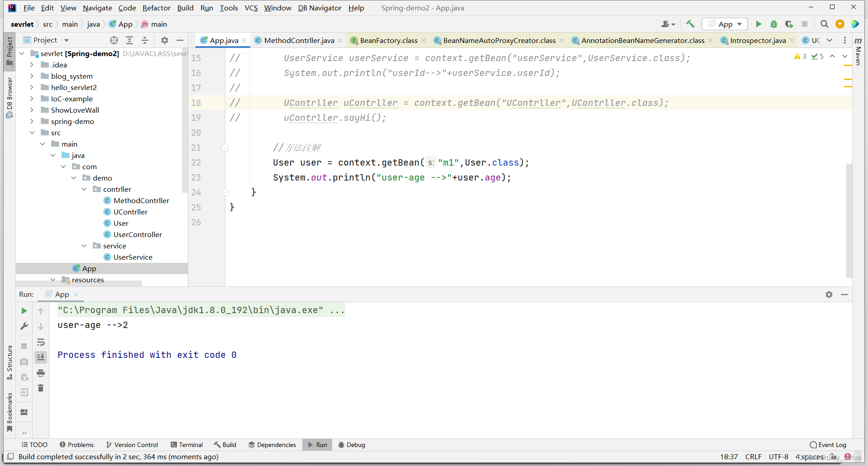868x466 pixels.
Task: Toggle soft-wrap in Run console
Action: click(x=41, y=342)
